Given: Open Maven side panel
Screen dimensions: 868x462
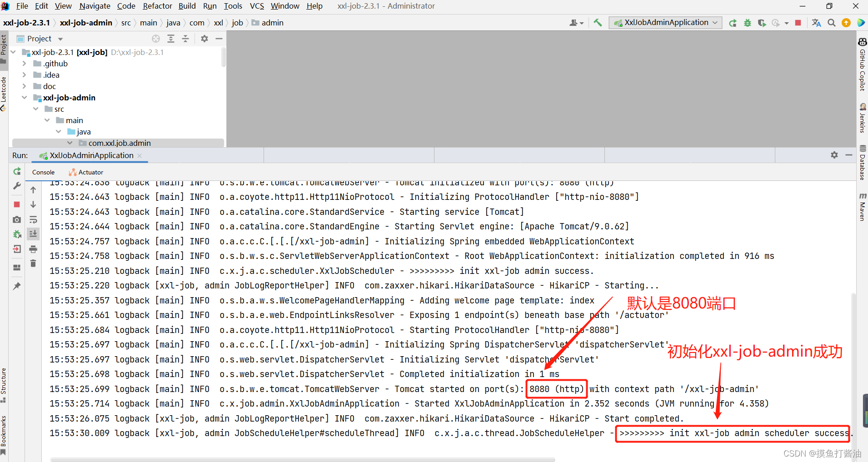Looking at the screenshot, I should pos(862,207).
